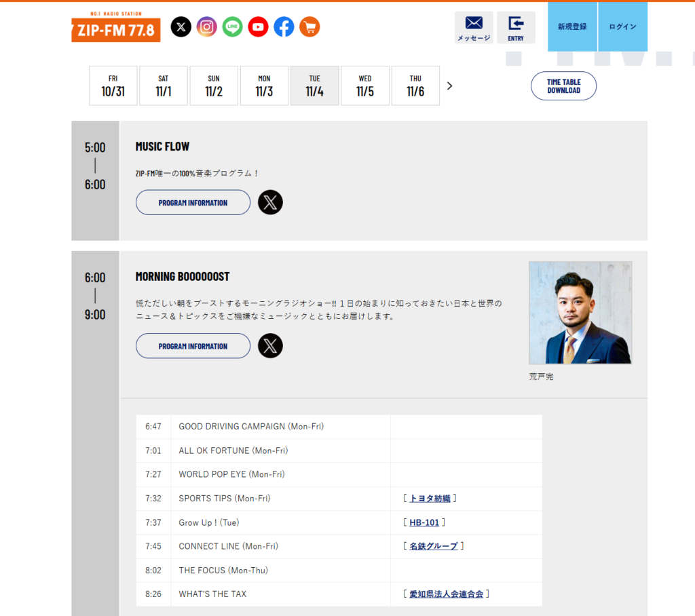Open the YouTube icon in header
This screenshot has height=616, width=695.
258,27
